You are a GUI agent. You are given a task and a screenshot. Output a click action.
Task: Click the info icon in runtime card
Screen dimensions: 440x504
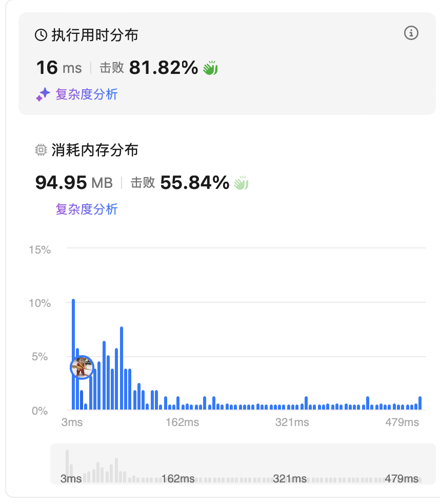pos(411,33)
